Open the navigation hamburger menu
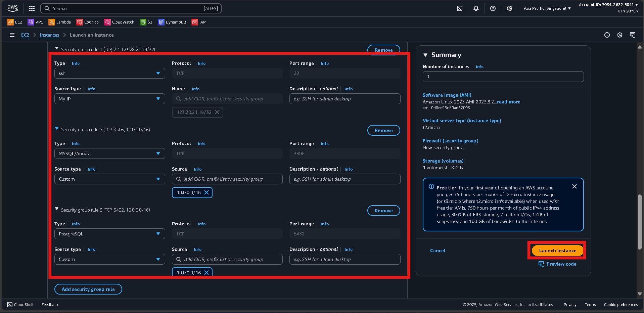 point(12,35)
